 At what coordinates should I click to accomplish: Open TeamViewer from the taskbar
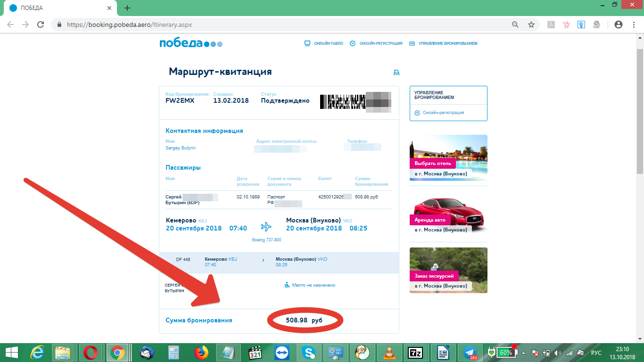tap(282, 353)
